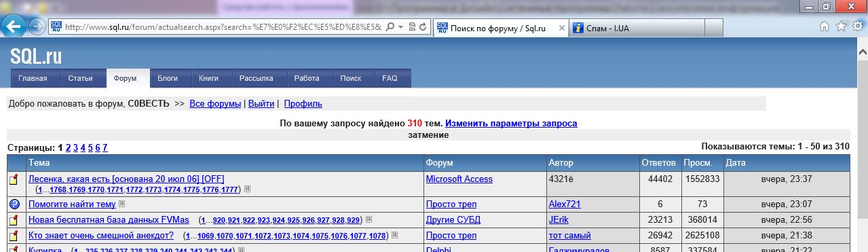The height and width of the screenshot is (252, 868).
Task: Open author Alex721 profile
Action: (565, 204)
